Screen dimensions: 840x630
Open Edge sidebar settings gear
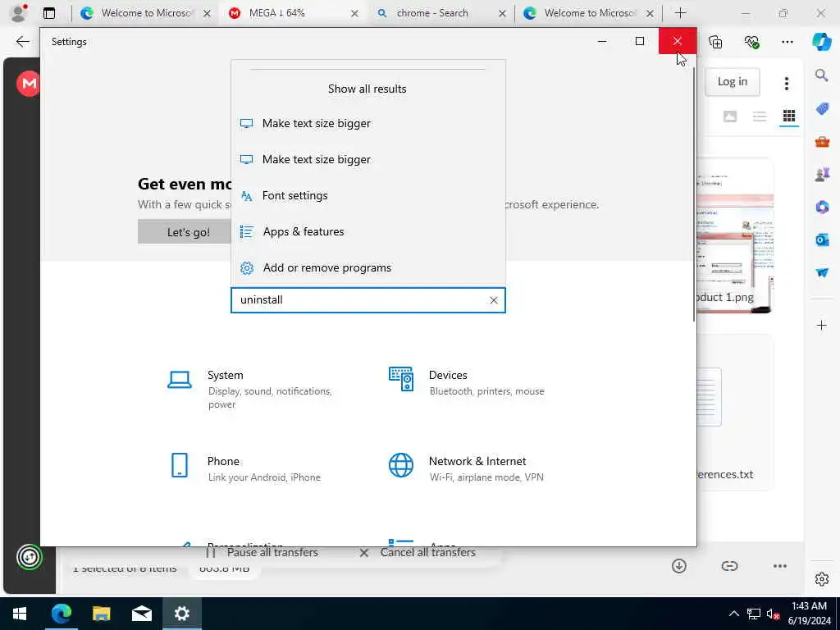point(822,579)
